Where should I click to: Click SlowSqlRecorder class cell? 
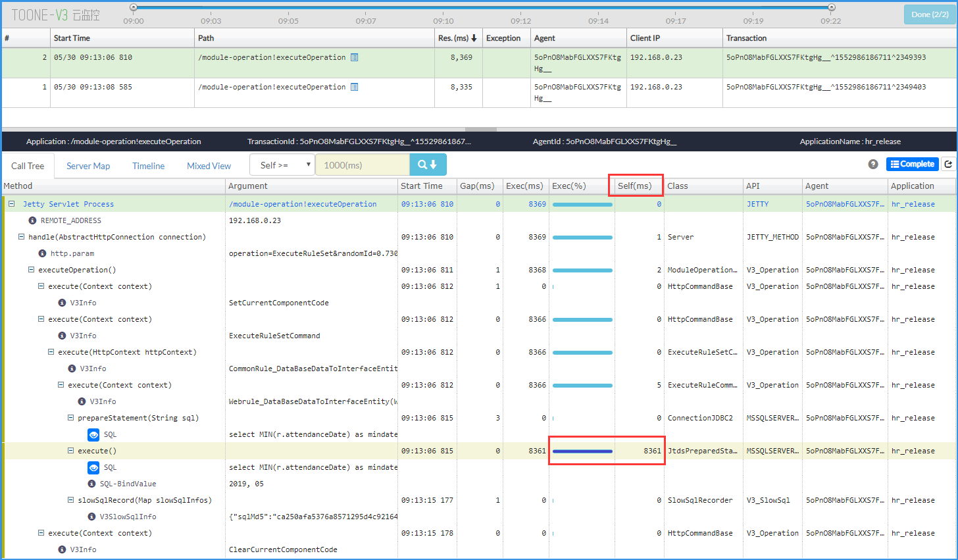pos(700,500)
